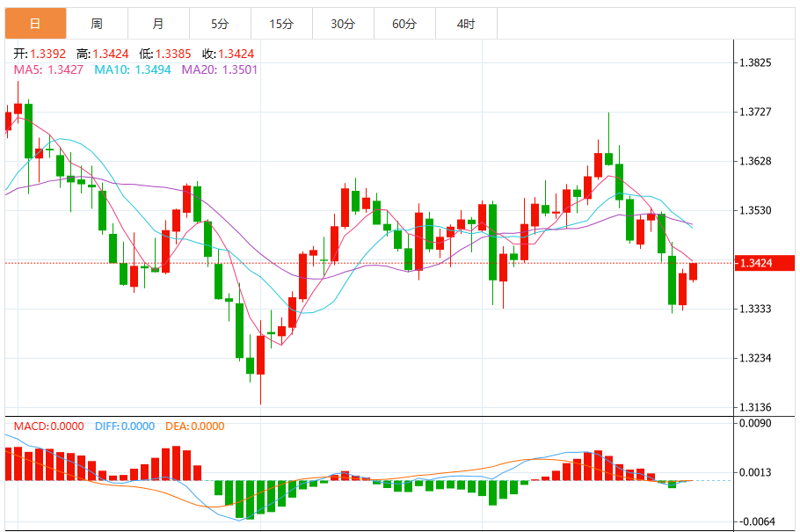This screenshot has height=532, width=800.
Task: Click the 1.3136 price axis label
Action: point(756,407)
